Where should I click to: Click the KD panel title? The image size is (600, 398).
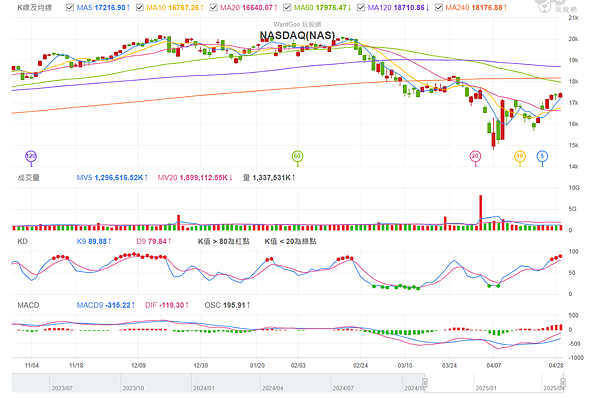point(22,241)
